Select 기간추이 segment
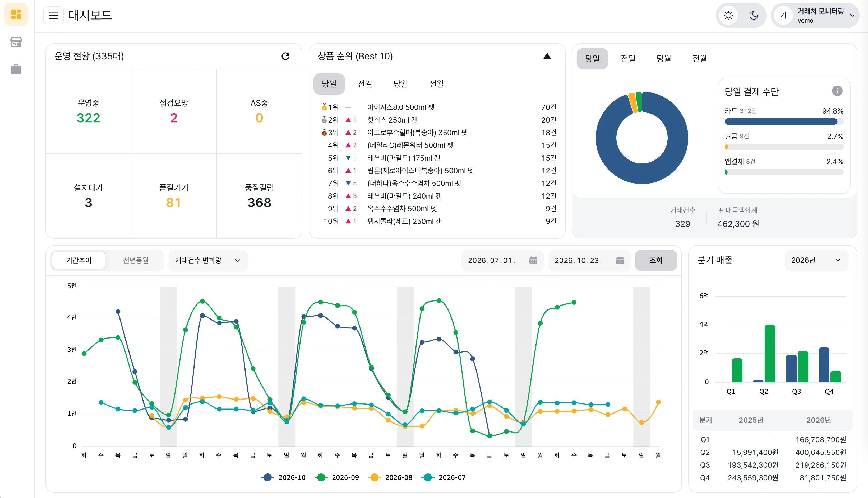The height and width of the screenshot is (498, 868). [x=79, y=260]
